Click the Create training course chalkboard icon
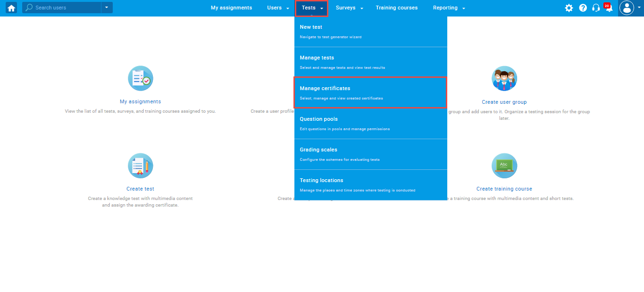 [x=504, y=166]
